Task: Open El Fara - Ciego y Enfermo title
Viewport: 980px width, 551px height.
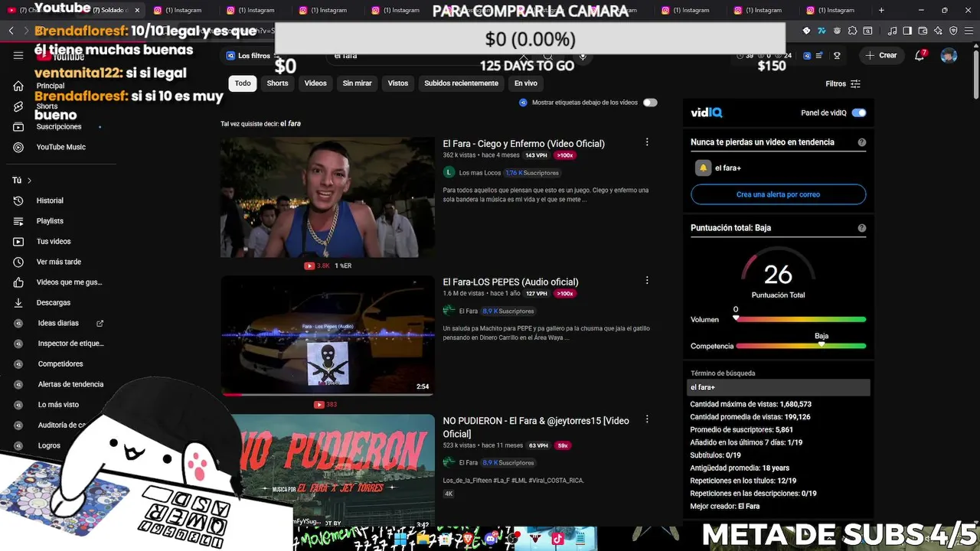Action: pyautogui.click(x=524, y=143)
